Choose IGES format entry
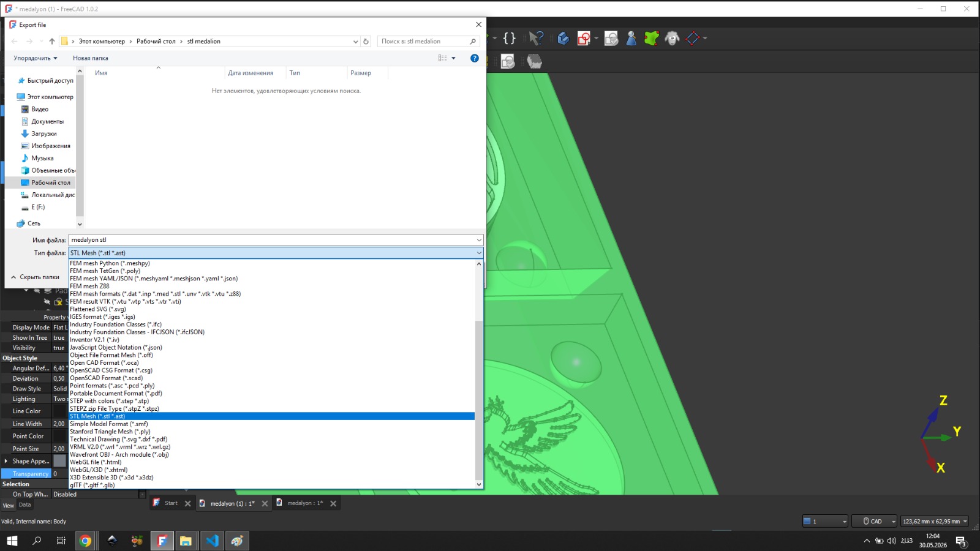980x551 pixels. point(271,317)
